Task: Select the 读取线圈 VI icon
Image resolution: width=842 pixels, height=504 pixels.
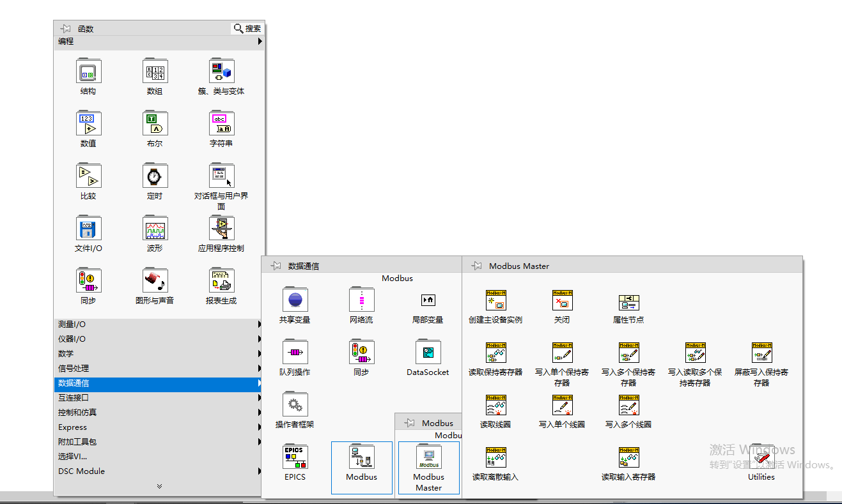Action: coord(495,405)
